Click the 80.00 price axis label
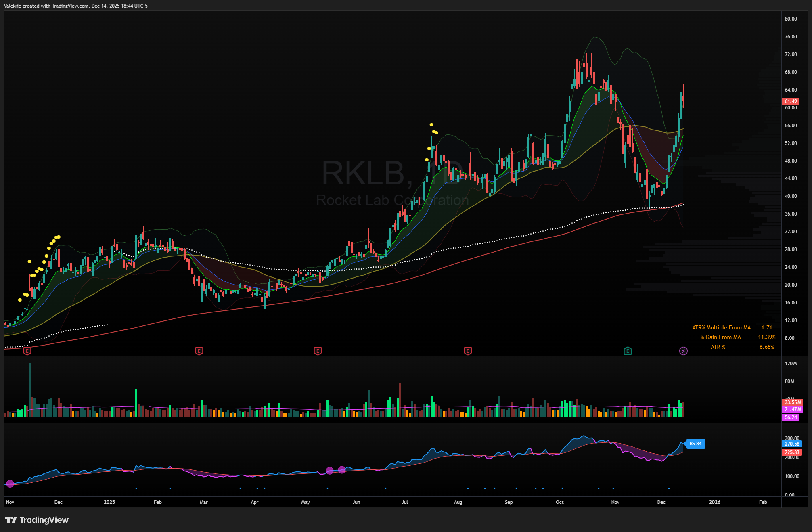The image size is (812, 532). point(791,19)
